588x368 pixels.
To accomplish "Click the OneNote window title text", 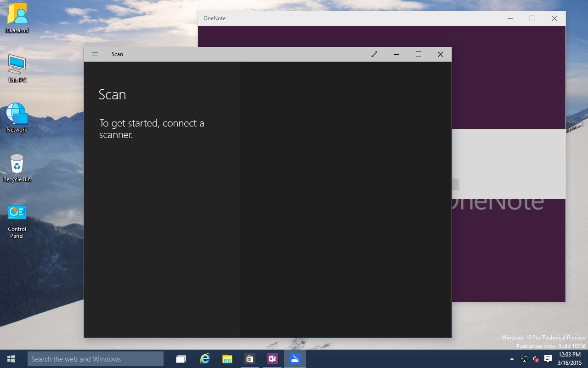I will click(x=215, y=18).
